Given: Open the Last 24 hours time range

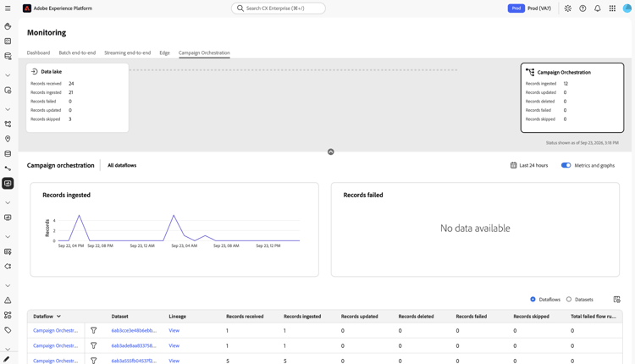Looking at the screenshot, I should tap(529, 165).
